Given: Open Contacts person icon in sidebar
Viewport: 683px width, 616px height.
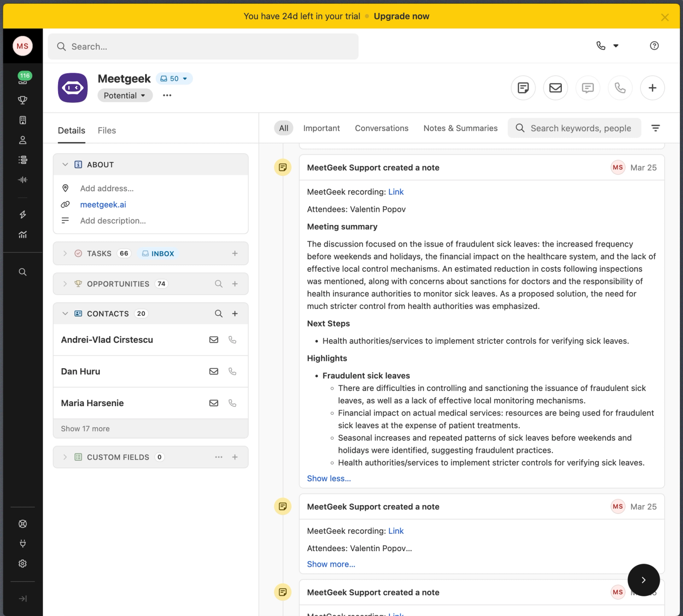Looking at the screenshot, I should (x=23, y=140).
